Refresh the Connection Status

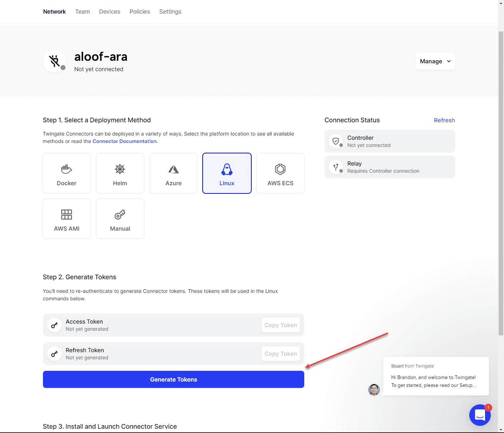point(444,120)
